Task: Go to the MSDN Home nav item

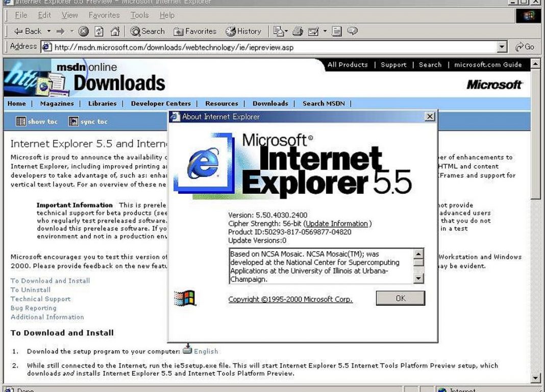Action: point(16,103)
